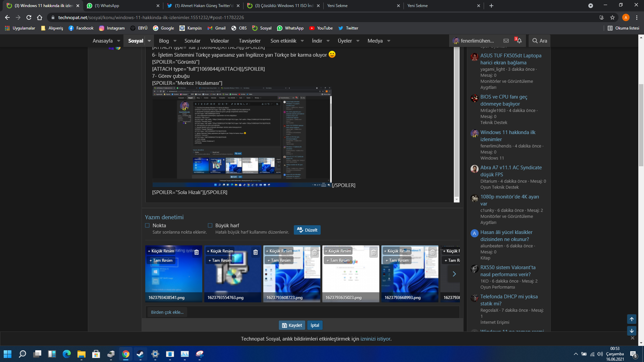Click trash icon on 1623793554763.png thumbnail
This screenshot has width=644, height=362.
[x=256, y=252]
